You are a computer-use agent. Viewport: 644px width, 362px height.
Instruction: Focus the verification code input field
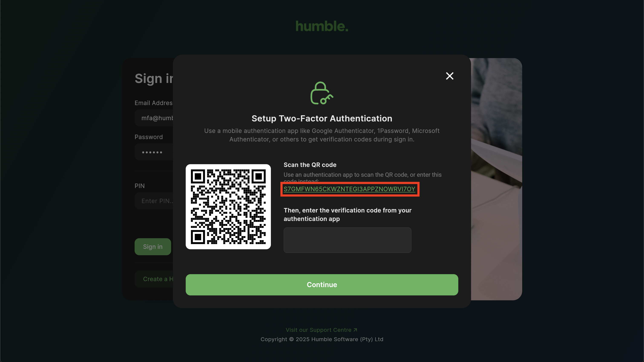coord(347,240)
